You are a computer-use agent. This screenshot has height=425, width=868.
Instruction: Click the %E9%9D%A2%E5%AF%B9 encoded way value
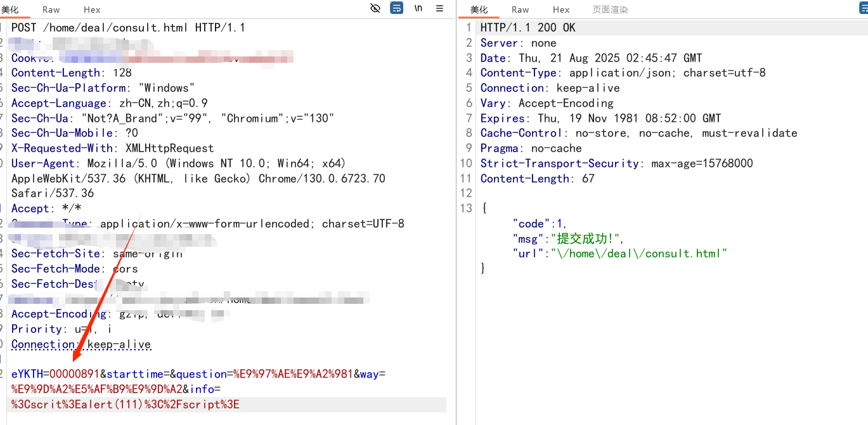coord(97,389)
